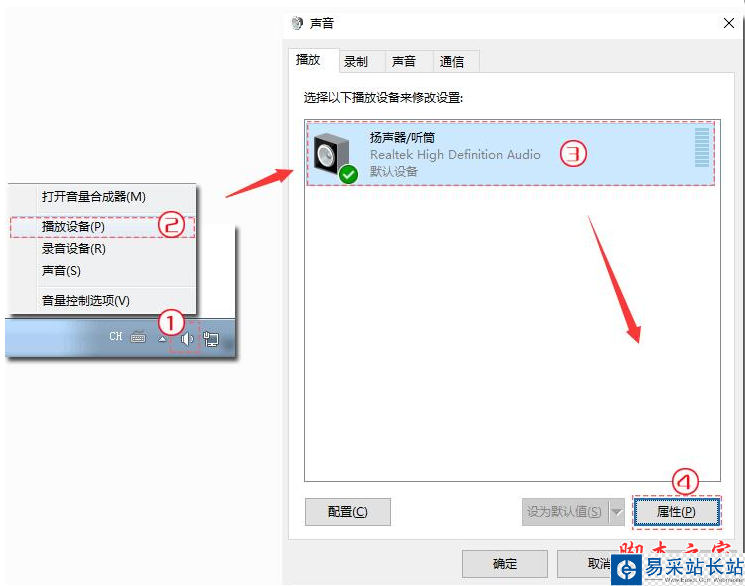Expand the 设为默认值 dropdown arrow
Screen dimensions: 745x586
click(617, 512)
